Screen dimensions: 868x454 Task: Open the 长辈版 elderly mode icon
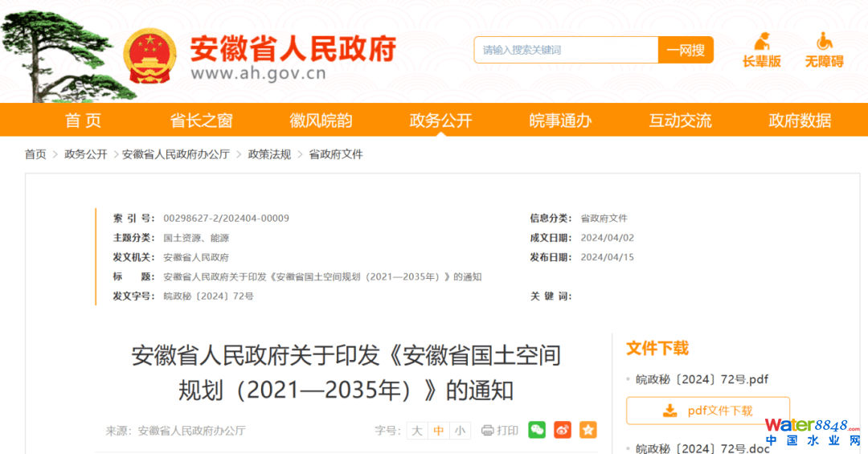pos(761,42)
